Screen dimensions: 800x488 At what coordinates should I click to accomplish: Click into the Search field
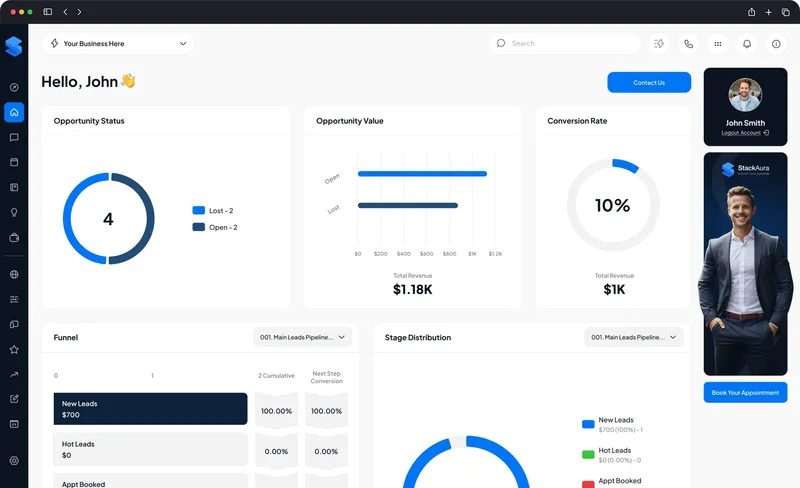click(564, 43)
